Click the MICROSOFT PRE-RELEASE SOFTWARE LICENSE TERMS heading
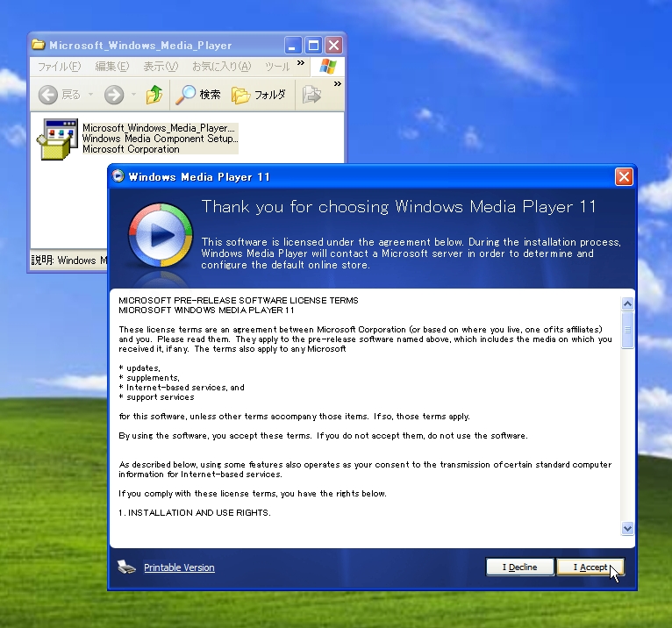This screenshot has width=672, height=628. tap(239, 301)
